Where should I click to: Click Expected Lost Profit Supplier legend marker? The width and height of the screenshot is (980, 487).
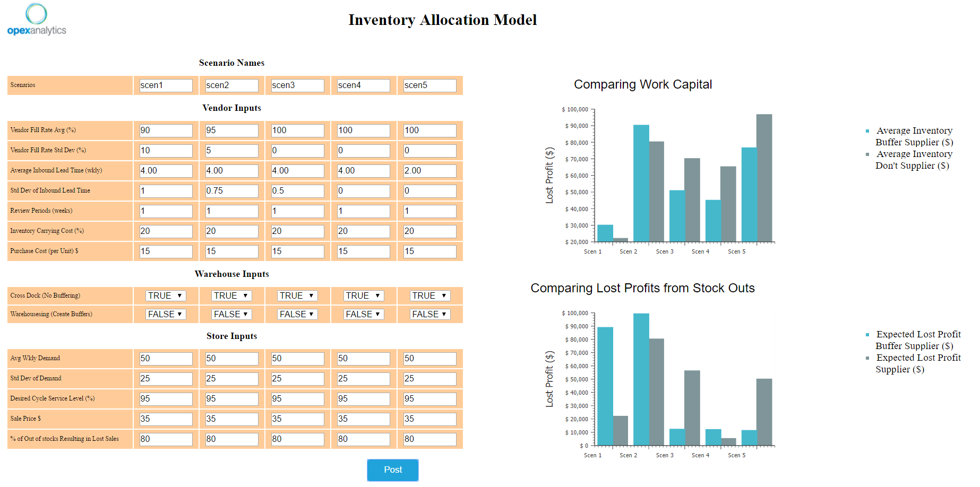click(867, 358)
